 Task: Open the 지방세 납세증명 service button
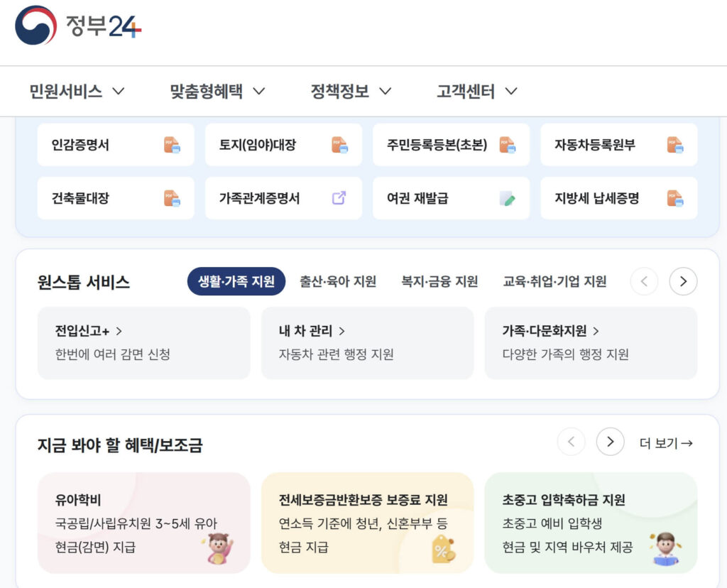pos(619,198)
